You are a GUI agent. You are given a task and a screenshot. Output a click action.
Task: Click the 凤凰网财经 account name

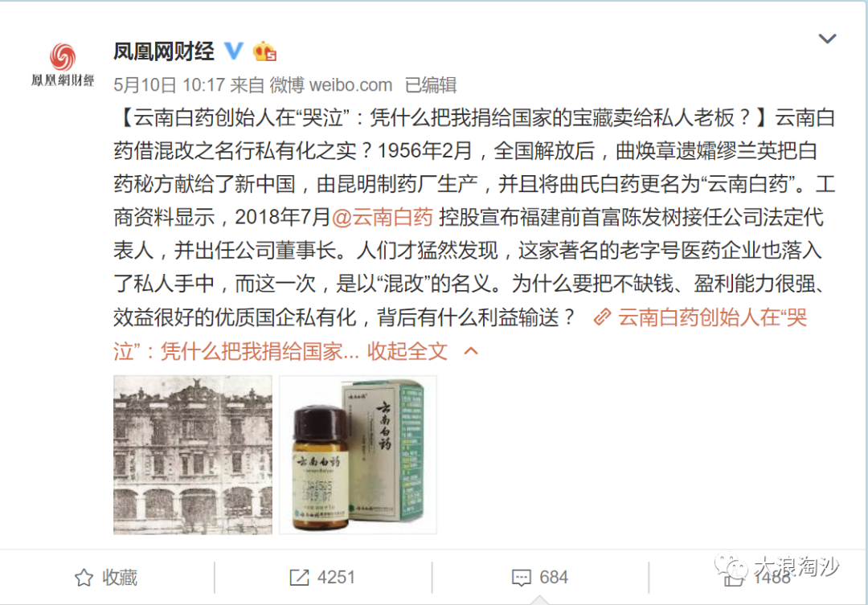[164, 51]
